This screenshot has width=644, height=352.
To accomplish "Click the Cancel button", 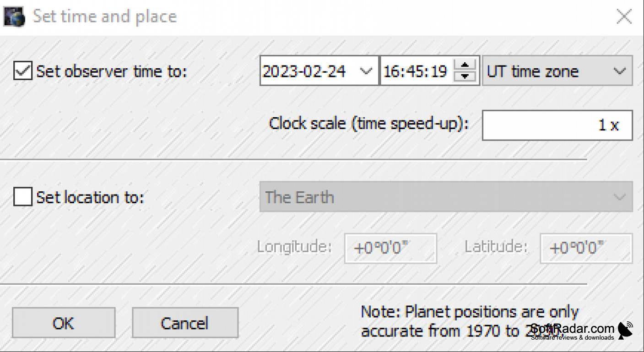I will (x=185, y=323).
